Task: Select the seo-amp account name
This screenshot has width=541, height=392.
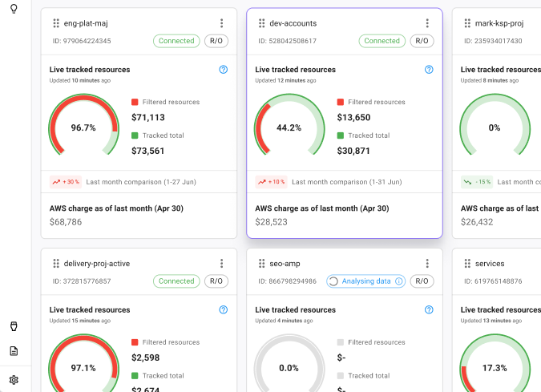Action: [285, 263]
